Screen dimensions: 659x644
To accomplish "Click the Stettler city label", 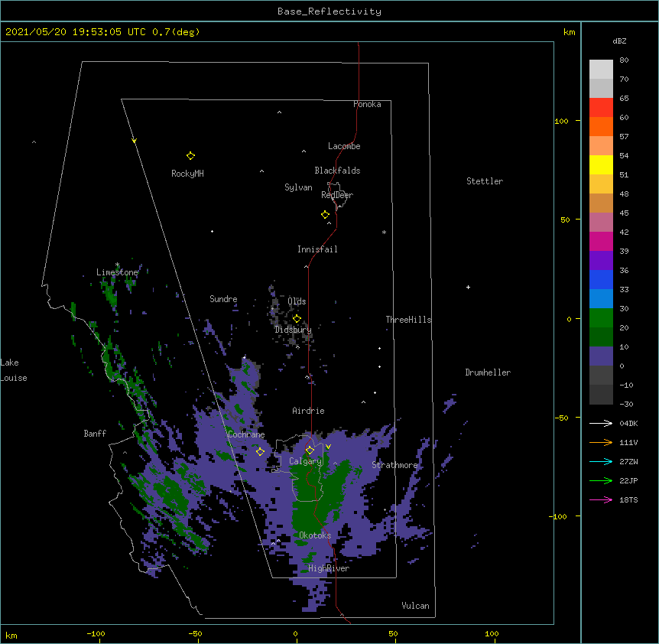I will point(485,181).
